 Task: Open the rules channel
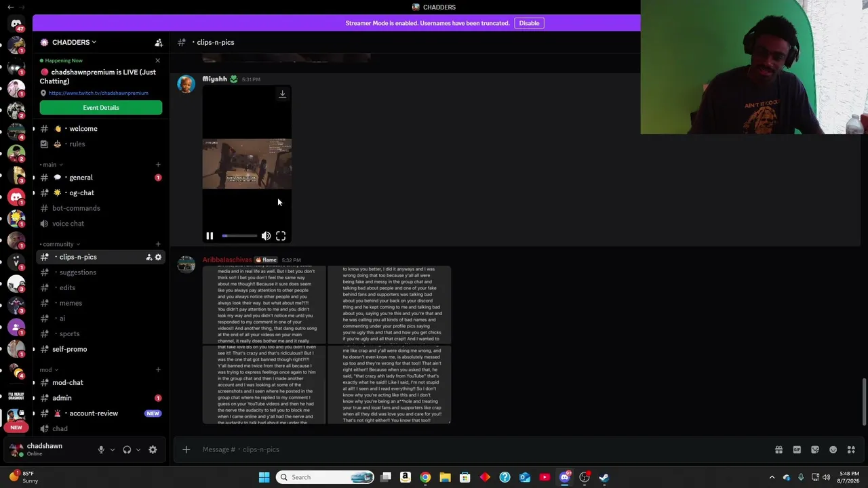pos(100,144)
